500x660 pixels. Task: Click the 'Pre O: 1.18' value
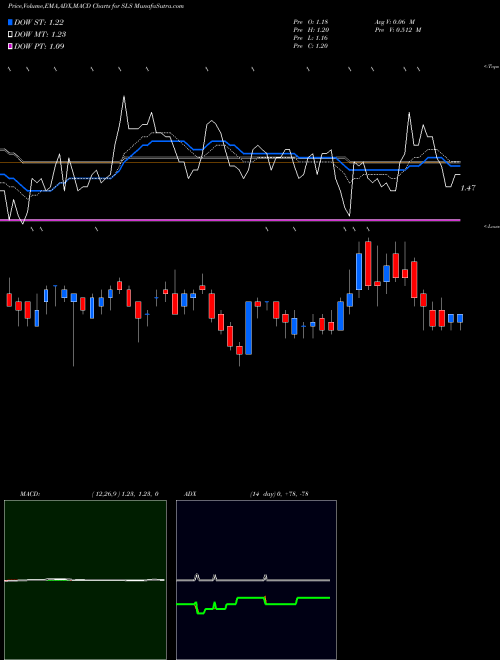tap(311, 21)
